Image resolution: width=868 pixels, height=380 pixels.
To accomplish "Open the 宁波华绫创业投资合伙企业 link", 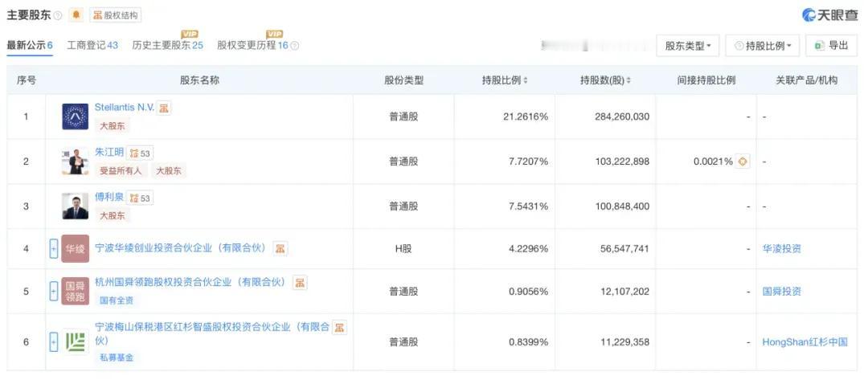I will tap(181, 248).
